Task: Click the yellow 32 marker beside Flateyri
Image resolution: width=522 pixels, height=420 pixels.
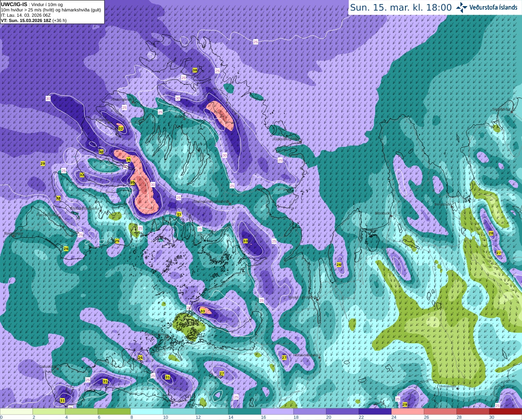Action: coord(121,128)
